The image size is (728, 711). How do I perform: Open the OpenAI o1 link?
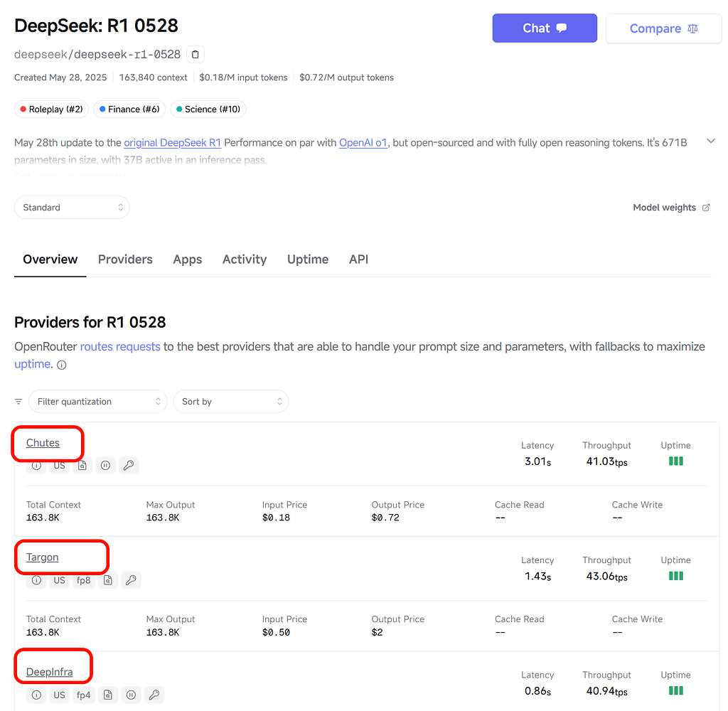[363, 143]
